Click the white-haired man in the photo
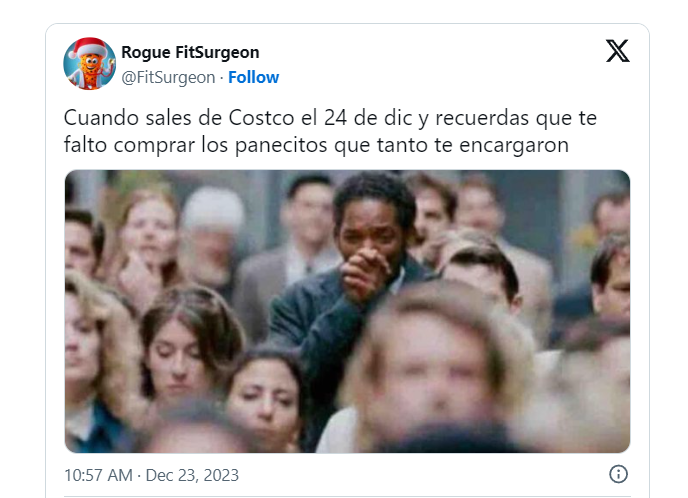This screenshot has height=498, width=688. 211,237
